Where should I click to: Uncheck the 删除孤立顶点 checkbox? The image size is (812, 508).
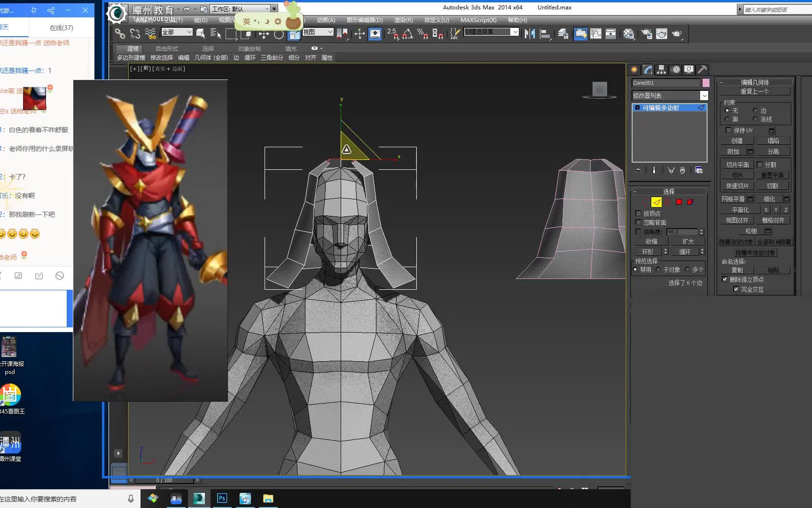[x=725, y=279]
